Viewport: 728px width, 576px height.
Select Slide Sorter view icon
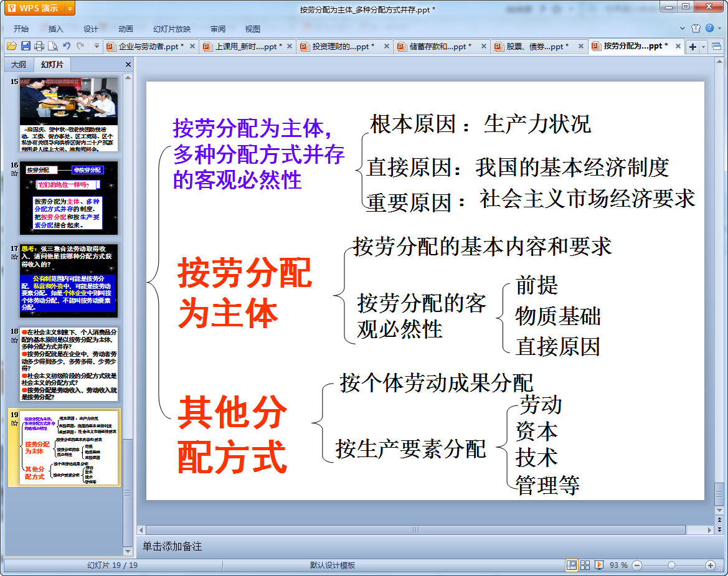(585, 565)
